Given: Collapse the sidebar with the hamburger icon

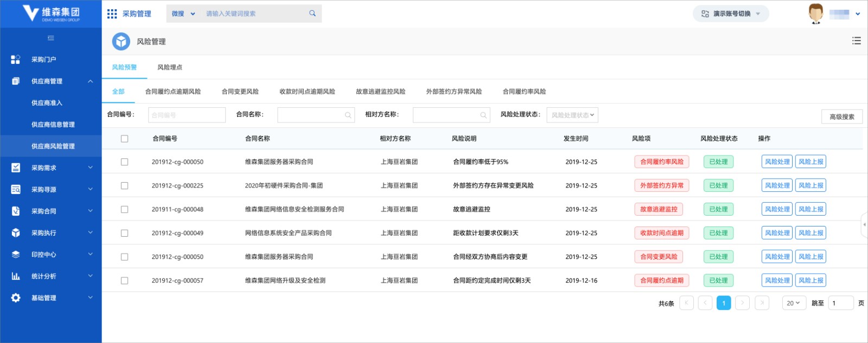Looking at the screenshot, I should tap(51, 38).
